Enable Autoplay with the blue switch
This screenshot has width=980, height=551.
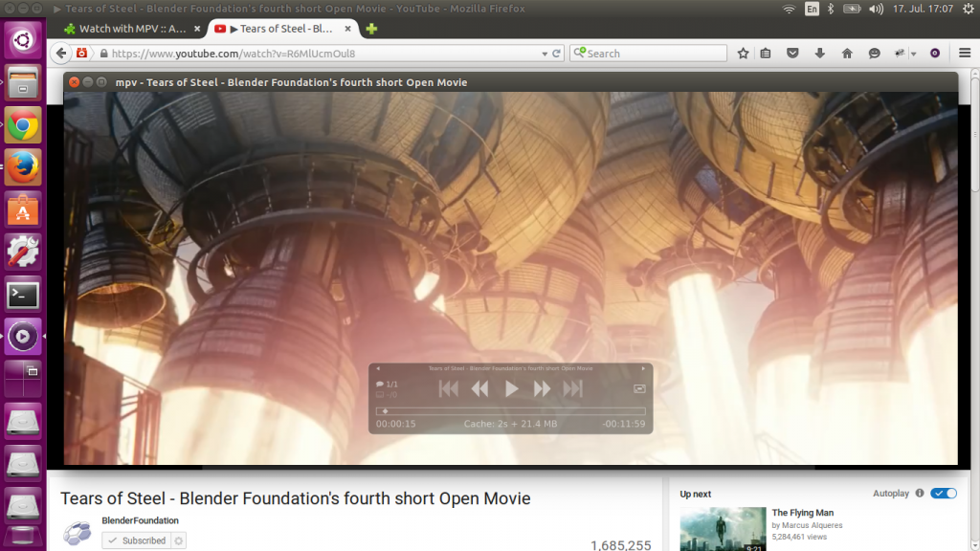coord(942,493)
